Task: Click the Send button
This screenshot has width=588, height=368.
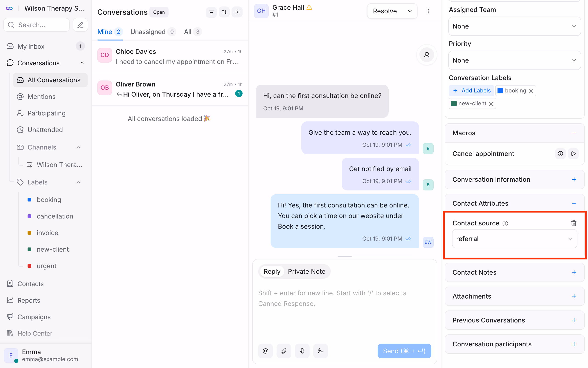Action: click(x=404, y=351)
